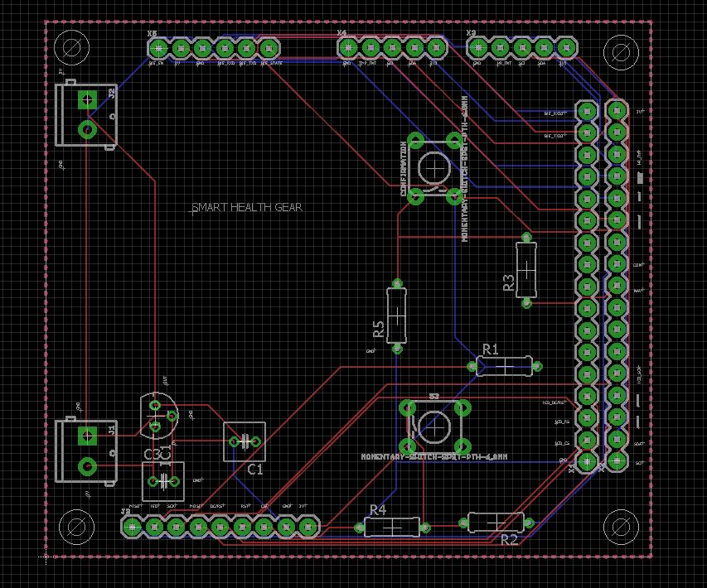This screenshot has width=707, height=588.
Task: Select resistor R1 body
Action: point(505,366)
